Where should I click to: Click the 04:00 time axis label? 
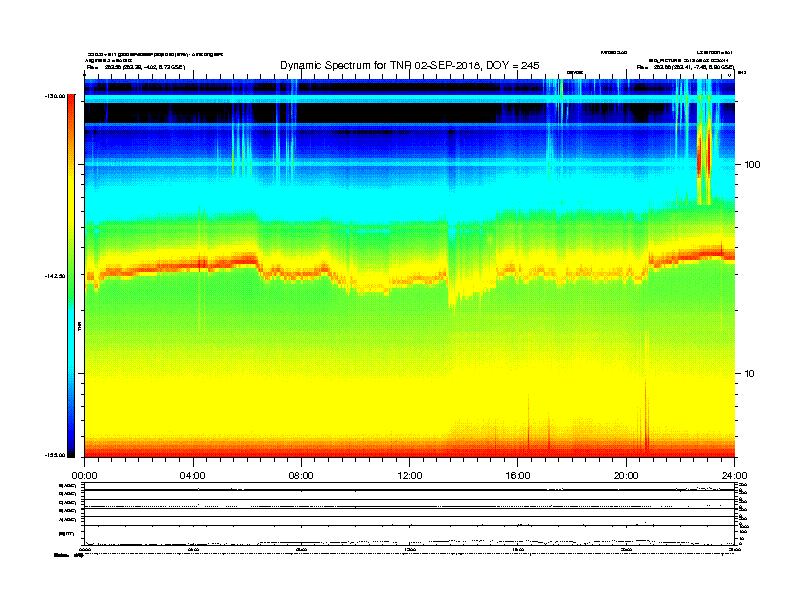(193, 476)
